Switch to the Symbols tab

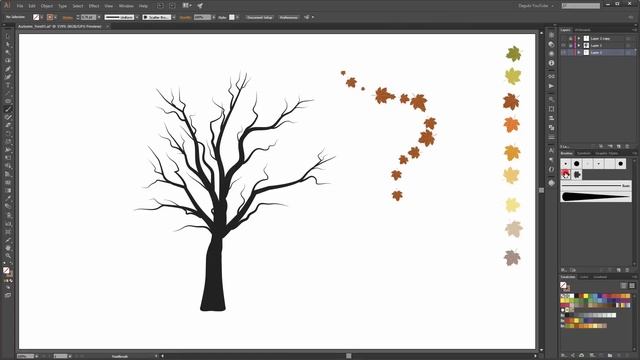[584, 153]
